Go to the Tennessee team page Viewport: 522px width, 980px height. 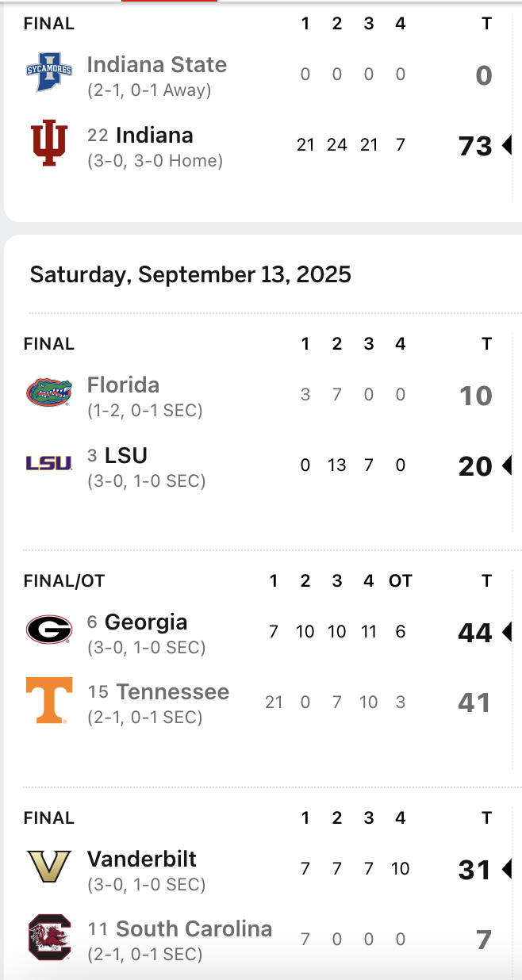coord(172,692)
